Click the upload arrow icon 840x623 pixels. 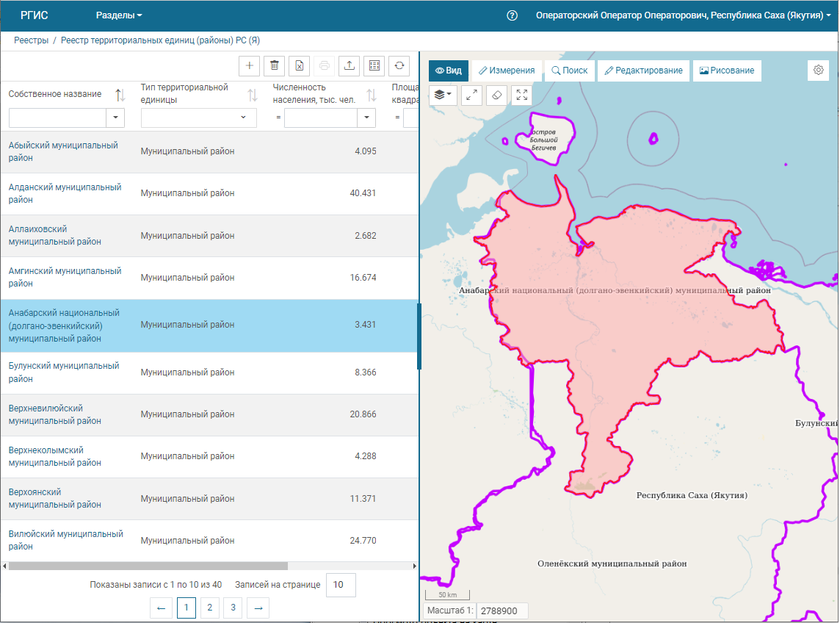(350, 65)
